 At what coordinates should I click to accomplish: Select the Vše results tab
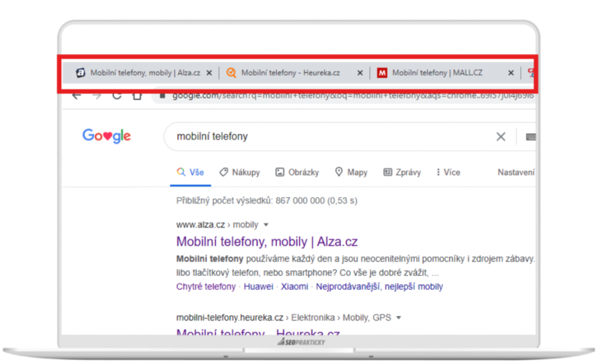point(190,172)
